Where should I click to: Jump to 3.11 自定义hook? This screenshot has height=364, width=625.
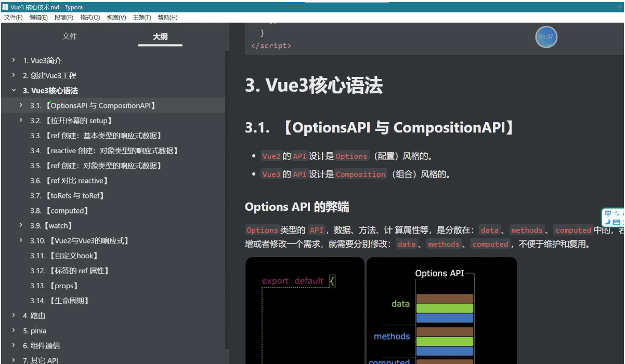pyautogui.click(x=65, y=257)
